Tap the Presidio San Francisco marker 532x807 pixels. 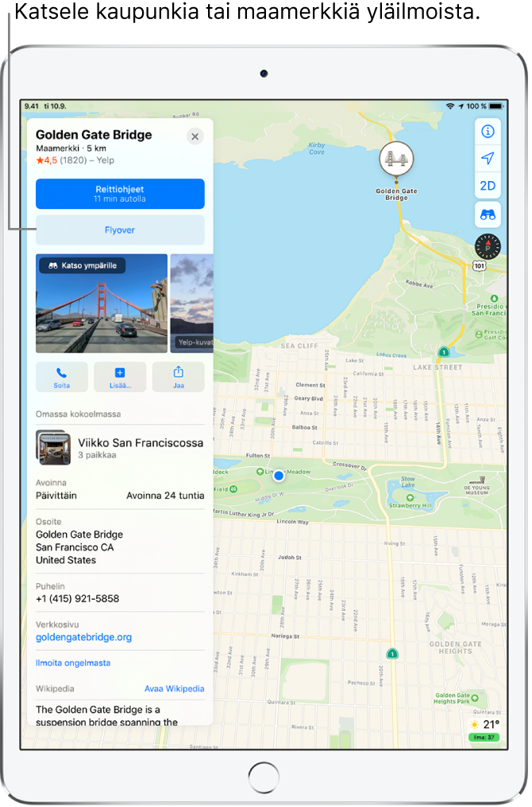tap(494, 299)
